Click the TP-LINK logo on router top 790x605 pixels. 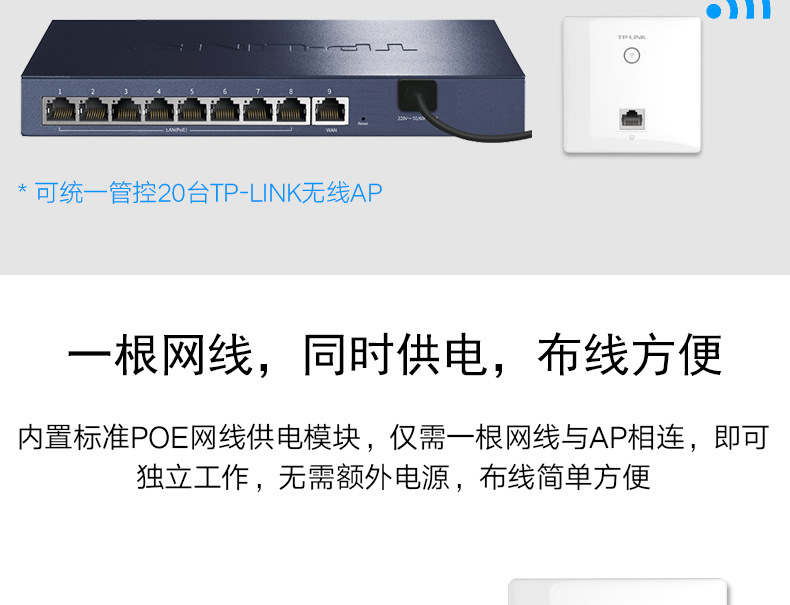(x=272, y=48)
